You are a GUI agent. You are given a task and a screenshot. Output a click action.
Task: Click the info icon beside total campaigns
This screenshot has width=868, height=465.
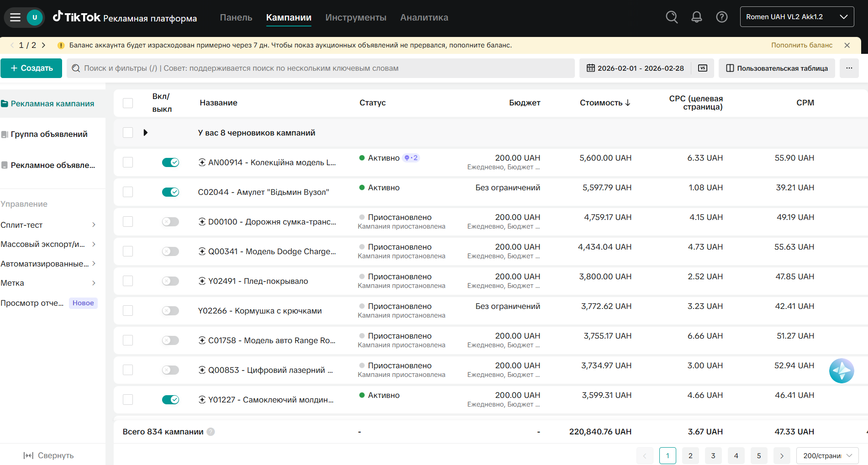210,432
